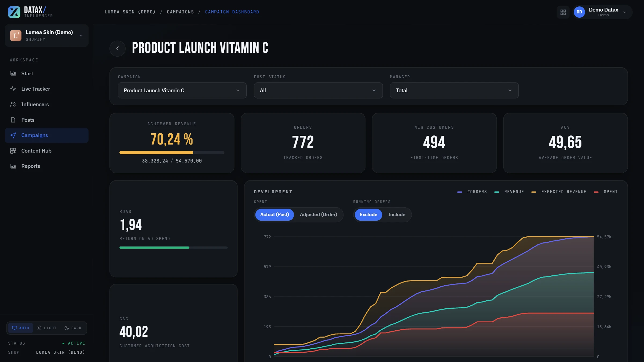The width and height of the screenshot is (644, 362).
Task: Open Content Hub in the sidebar
Action: pos(47,151)
